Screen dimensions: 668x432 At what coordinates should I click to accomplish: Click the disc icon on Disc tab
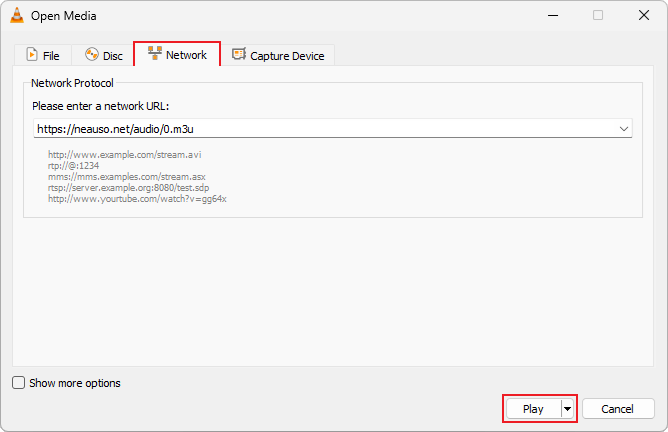(x=92, y=56)
